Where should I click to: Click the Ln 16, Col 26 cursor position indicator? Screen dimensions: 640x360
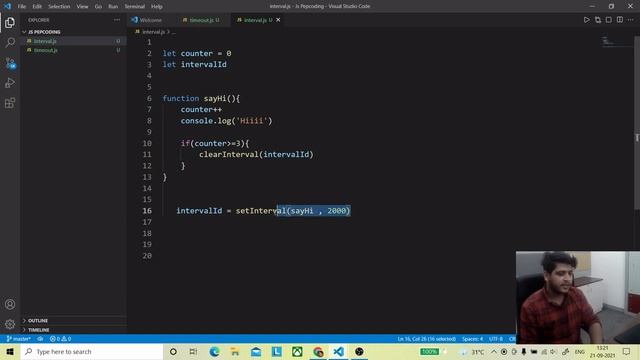pyautogui.click(x=427, y=339)
